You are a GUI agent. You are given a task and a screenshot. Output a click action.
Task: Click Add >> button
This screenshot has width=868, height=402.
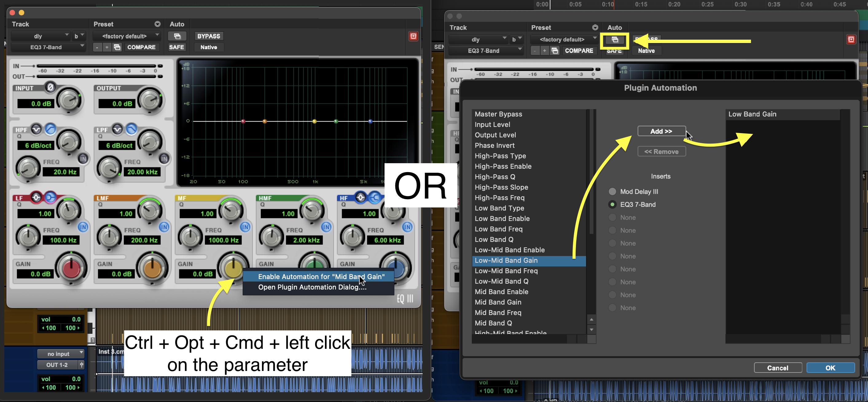(x=661, y=131)
